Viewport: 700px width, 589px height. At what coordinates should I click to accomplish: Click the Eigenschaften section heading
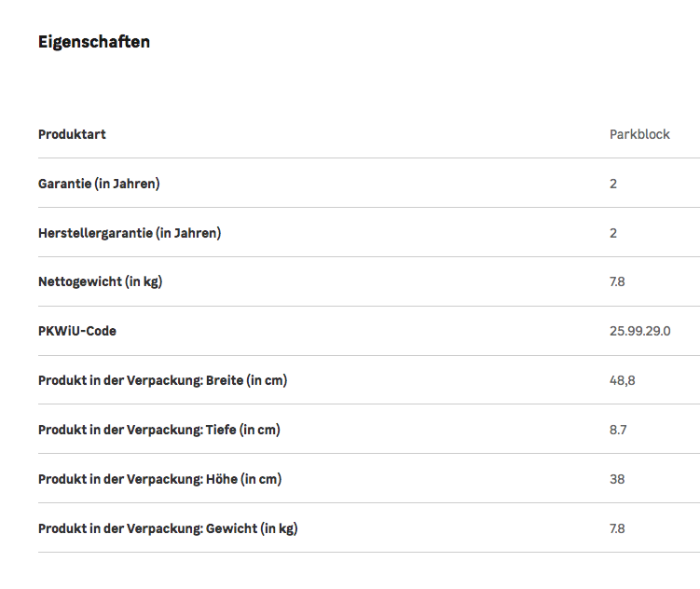(93, 42)
